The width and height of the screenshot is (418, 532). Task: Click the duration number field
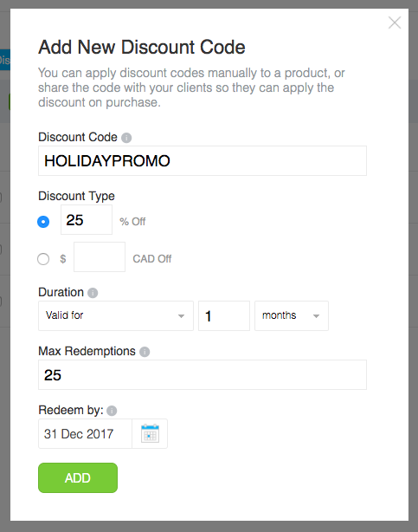click(224, 316)
